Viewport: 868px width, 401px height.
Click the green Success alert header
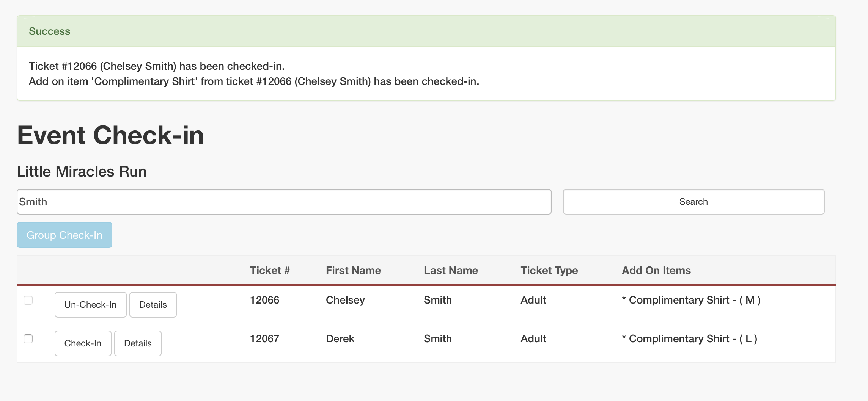coord(426,31)
